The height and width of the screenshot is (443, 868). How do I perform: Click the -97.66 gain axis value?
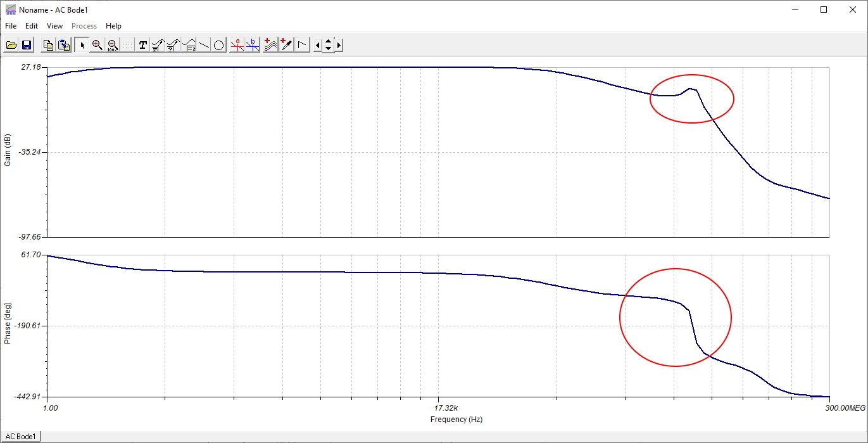[29, 237]
